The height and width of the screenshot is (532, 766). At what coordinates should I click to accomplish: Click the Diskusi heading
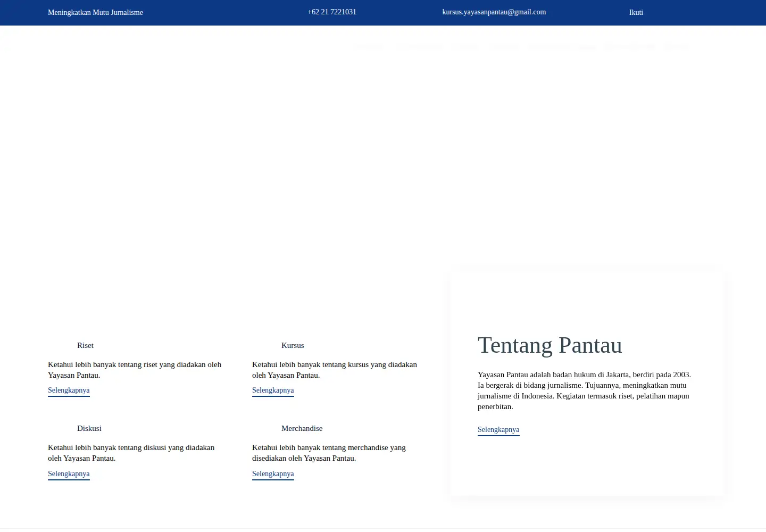point(89,428)
